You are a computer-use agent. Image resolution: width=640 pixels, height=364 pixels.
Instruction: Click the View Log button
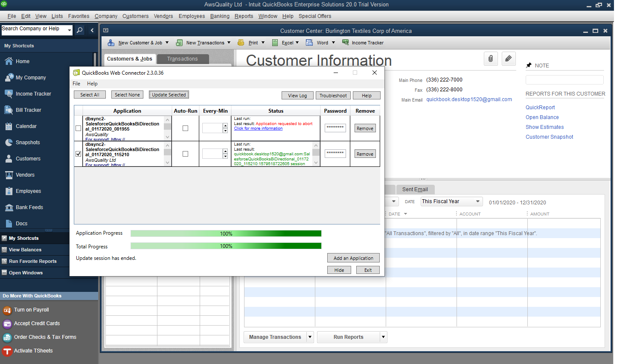pos(297,96)
